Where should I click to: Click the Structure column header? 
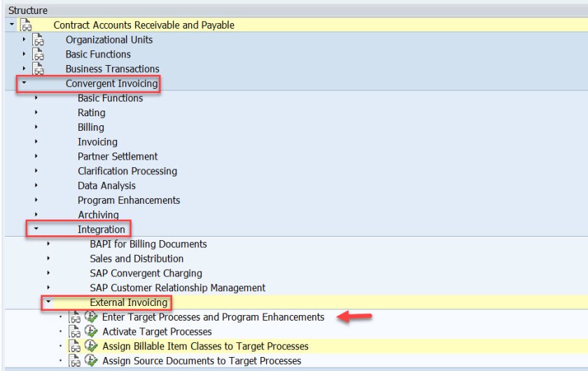pyautogui.click(x=28, y=10)
